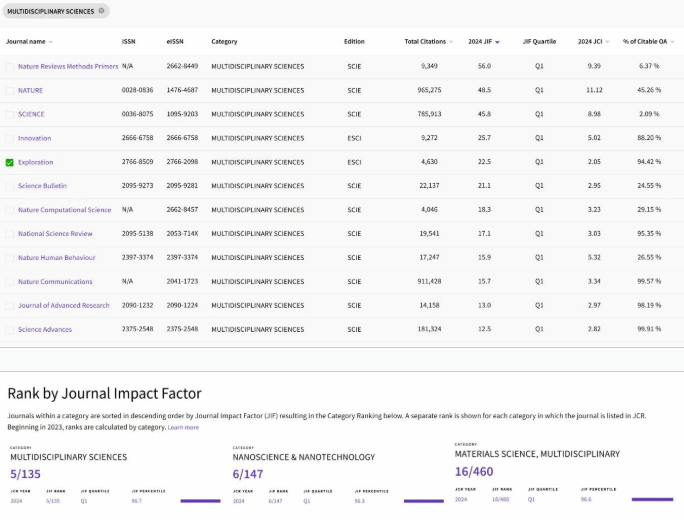Open Science Advances journal link
This screenshot has width=684, height=520.
coord(45,329)
